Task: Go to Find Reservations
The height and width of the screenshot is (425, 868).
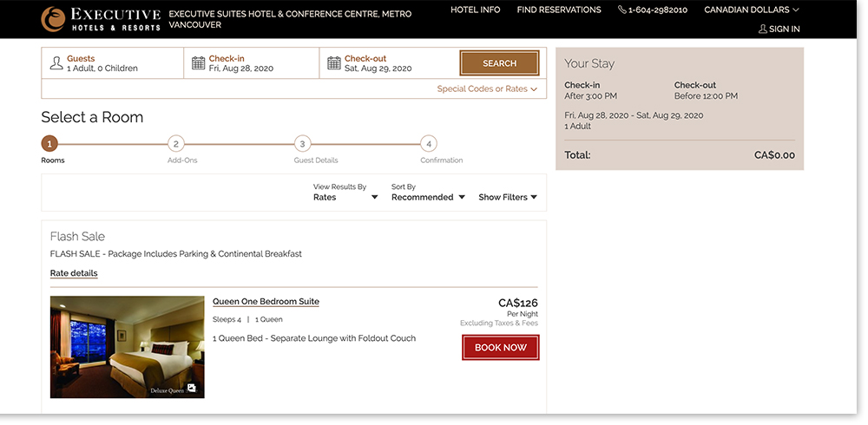Action: [558, 10]
